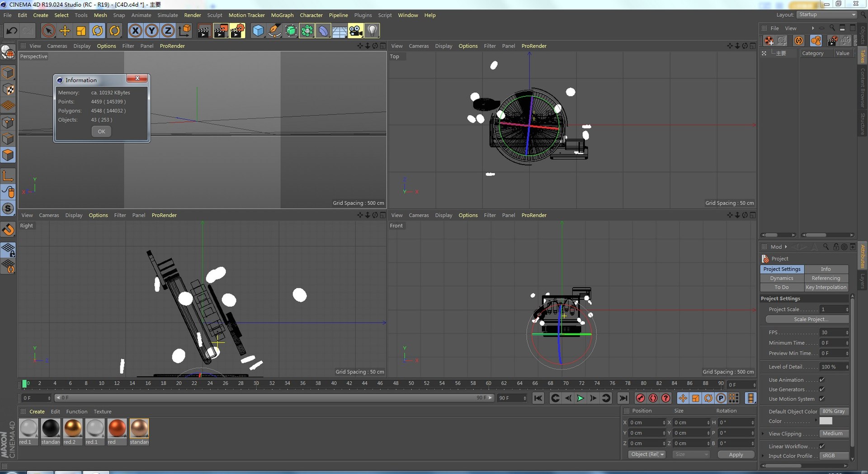Go to start of animation
The width and height of the screenshot is (868, 474).
click(538, 398)
